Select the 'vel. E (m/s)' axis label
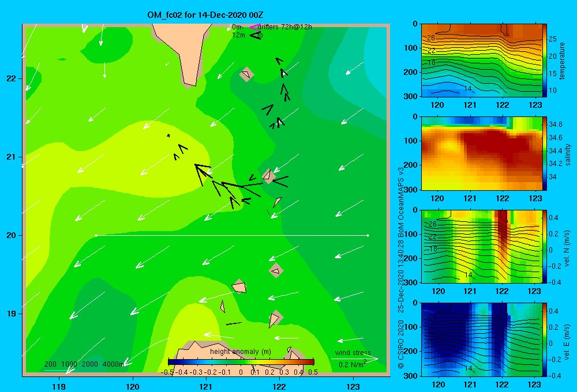Viewport: 577px width, 392px height. 567,341
